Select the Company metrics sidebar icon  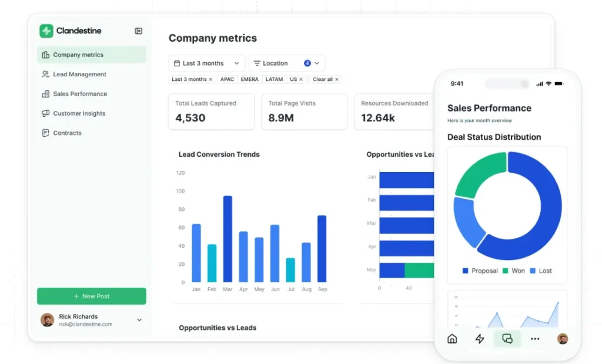tap(45, 55)
